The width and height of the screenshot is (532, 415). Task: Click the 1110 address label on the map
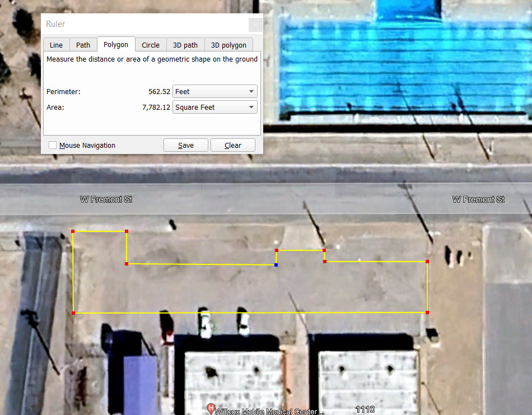(x=365, y=410)
